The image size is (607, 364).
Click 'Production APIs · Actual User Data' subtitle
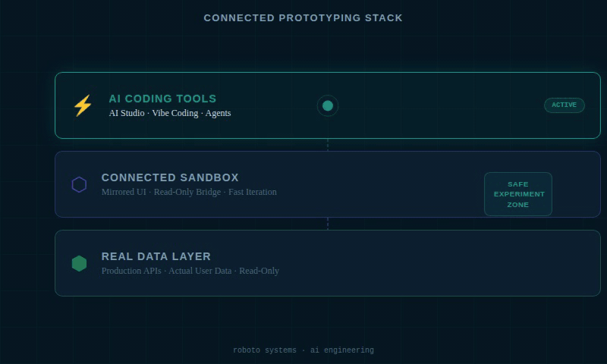point(166,271)
